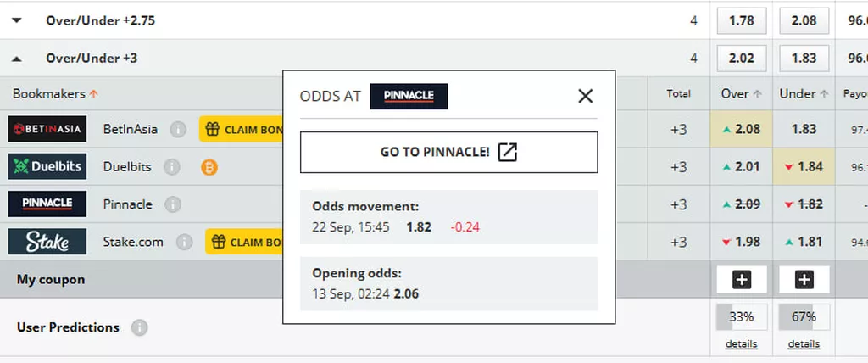The image size is (868, 363).
Task: Click Go To Pinnacle button
Action: coord(449,152)
